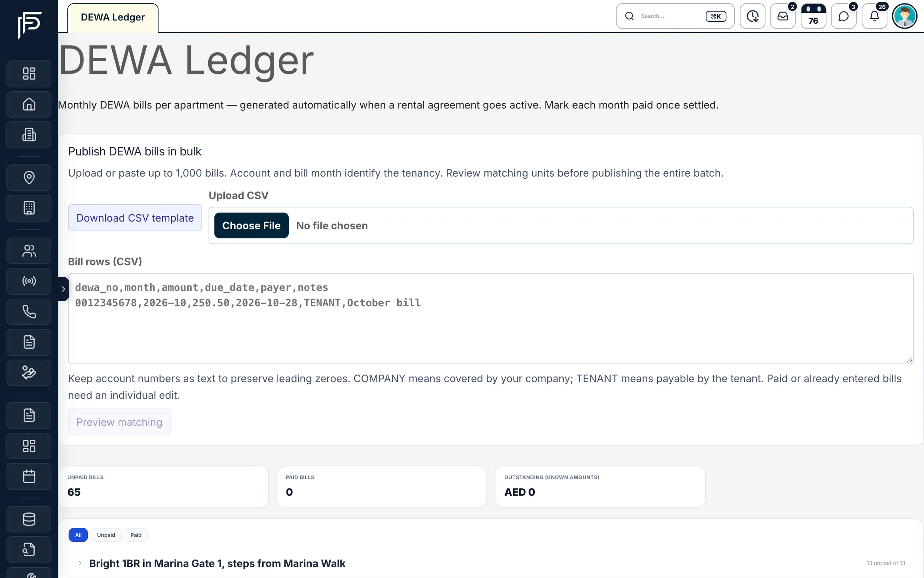Open the dashboard grid icon in sidebar top

coord(29,74)
